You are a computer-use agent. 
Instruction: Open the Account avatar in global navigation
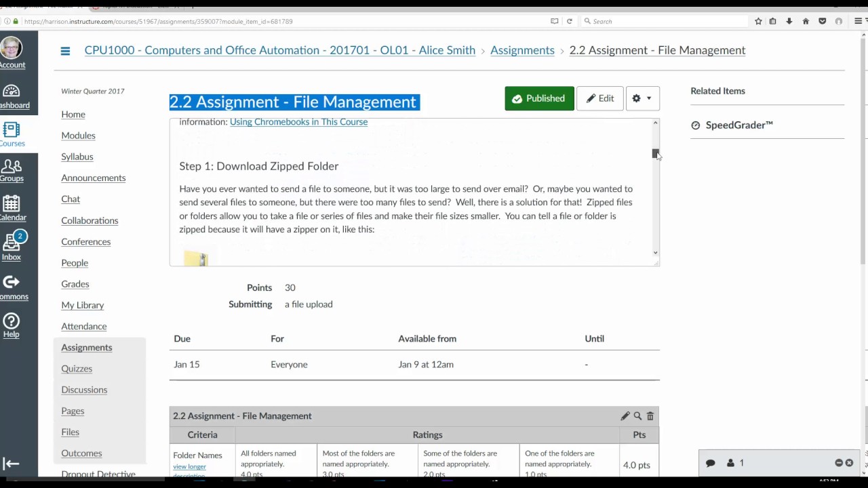(12, 53)
